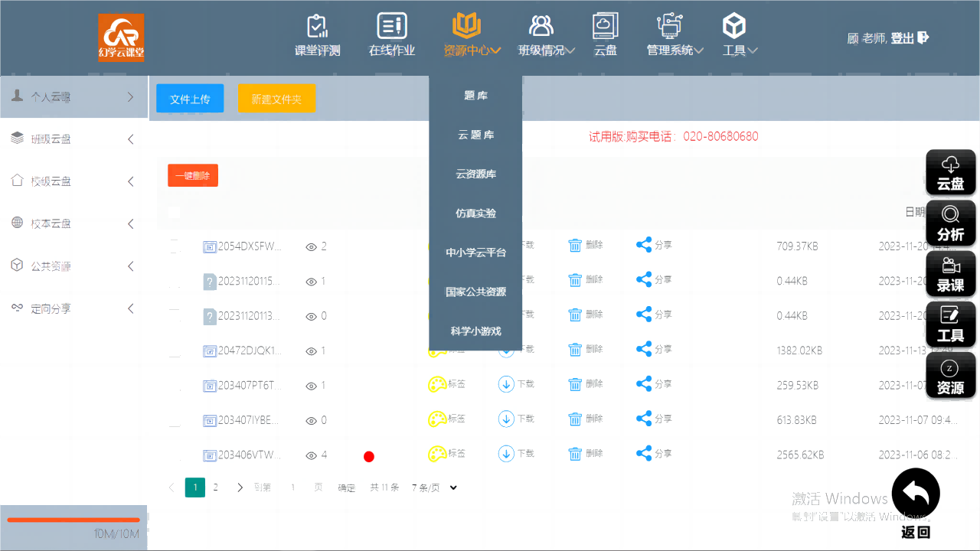Open the 资源 resources icon on right edge
The width and height of the screenshot is (980, 551).
click(950, 375)
